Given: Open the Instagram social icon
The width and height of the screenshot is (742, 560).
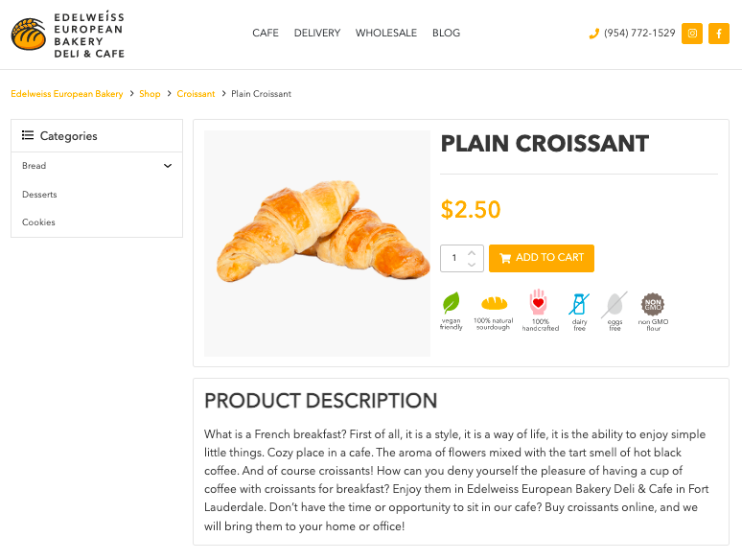Looking at the screenshot, I should click(x=692, y=34).
